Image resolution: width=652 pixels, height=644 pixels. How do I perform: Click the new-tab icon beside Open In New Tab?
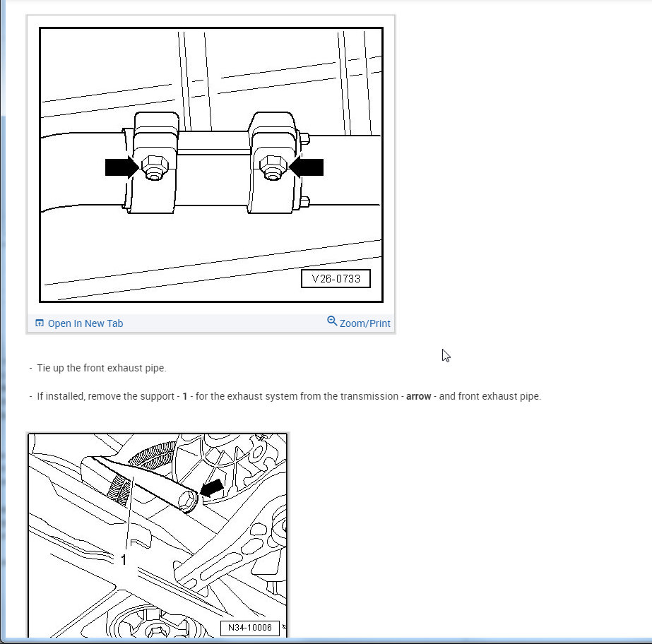coord(40,323)
